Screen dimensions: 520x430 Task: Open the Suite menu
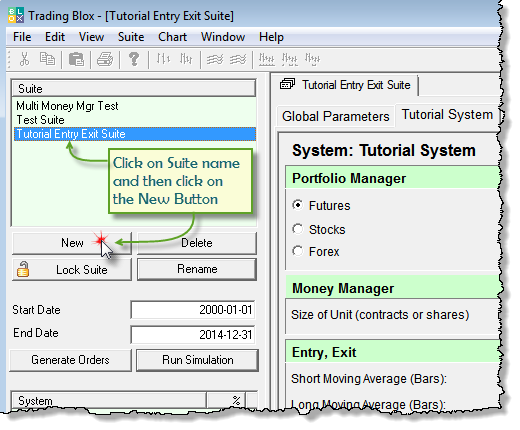pyautogui.click(x=131, y=37)
